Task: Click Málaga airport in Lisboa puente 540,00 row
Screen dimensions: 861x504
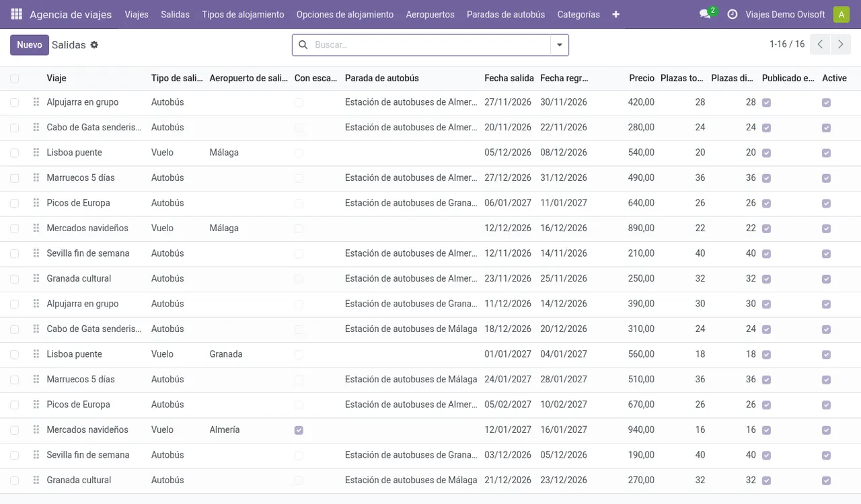Action: click(x=224, y=153)
